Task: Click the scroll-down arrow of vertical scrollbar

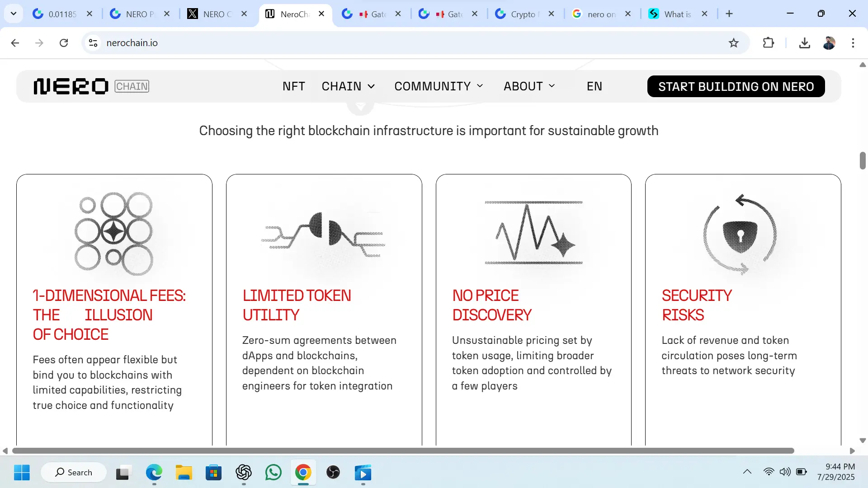Action: 863,440
